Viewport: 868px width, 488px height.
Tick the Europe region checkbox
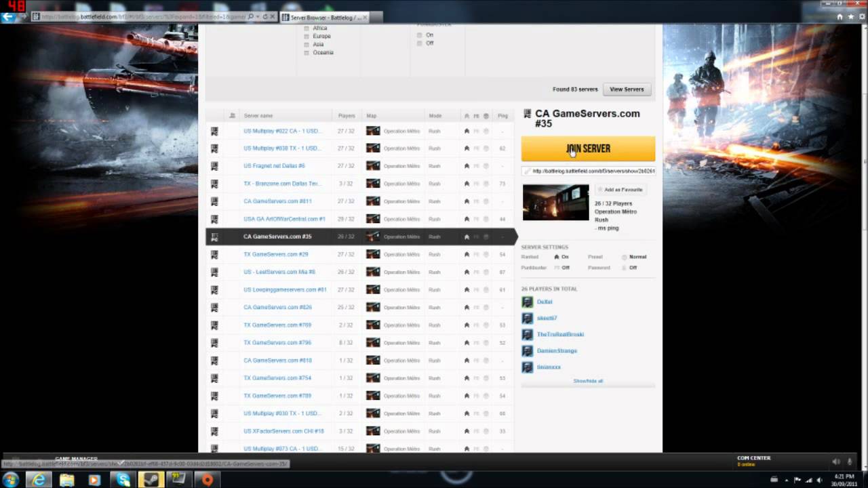tap(307, 37)
